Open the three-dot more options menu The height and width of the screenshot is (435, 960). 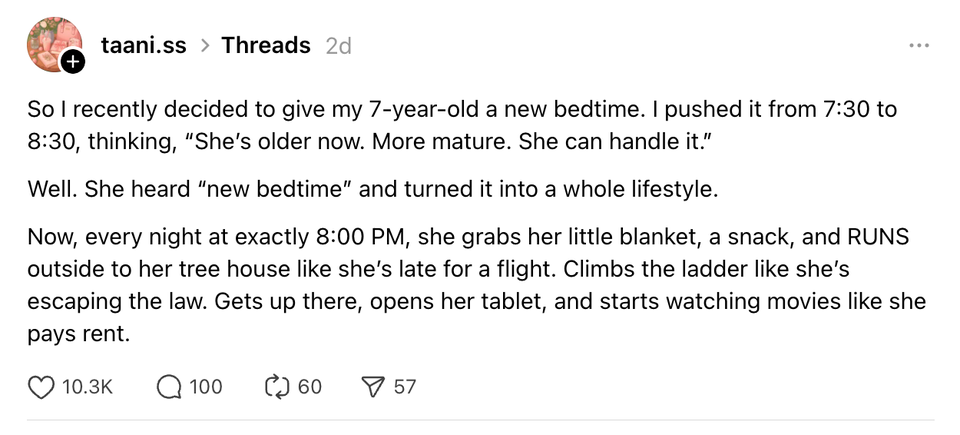tap(918, 46)
